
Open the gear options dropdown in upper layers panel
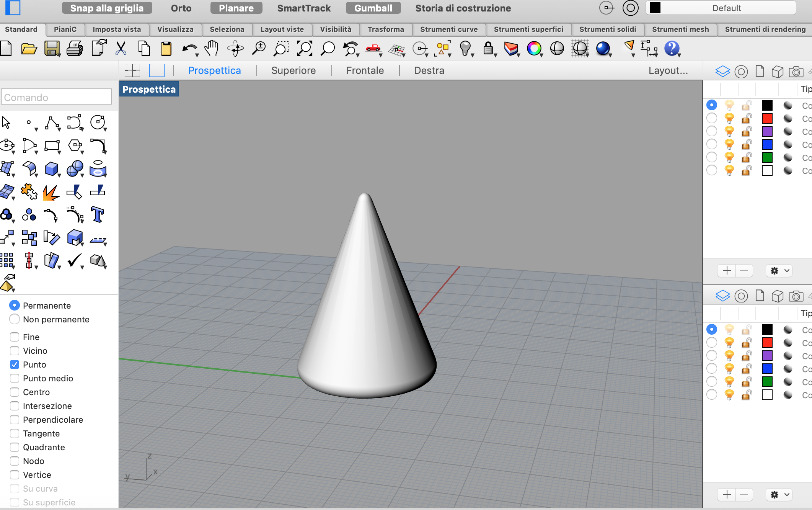(x=779, y=271)
